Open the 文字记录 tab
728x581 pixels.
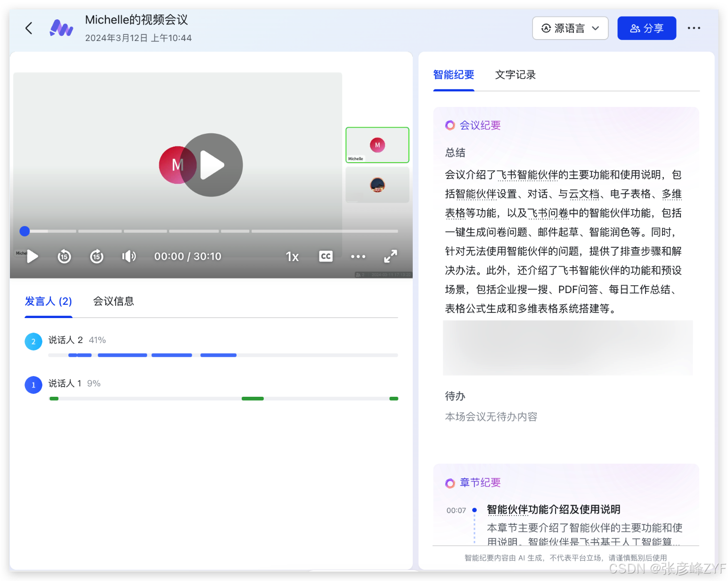(515, 74)
